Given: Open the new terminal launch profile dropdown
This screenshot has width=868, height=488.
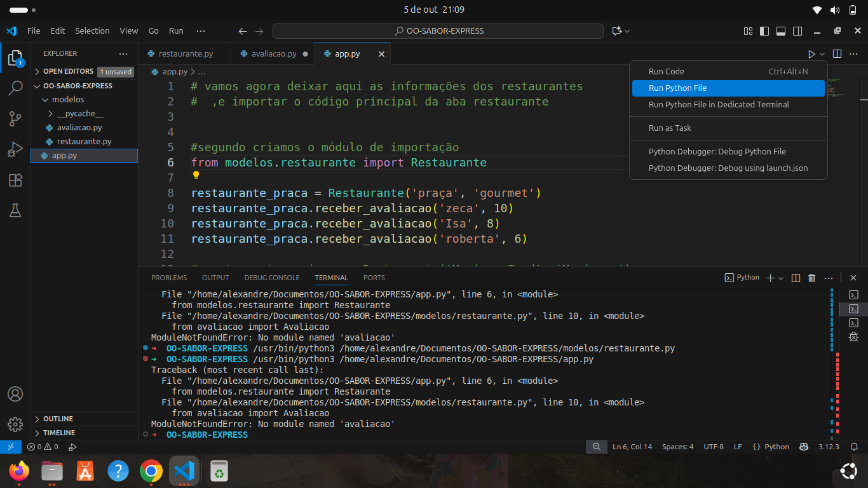Looking at the screenshot, I should coord(781,278).
